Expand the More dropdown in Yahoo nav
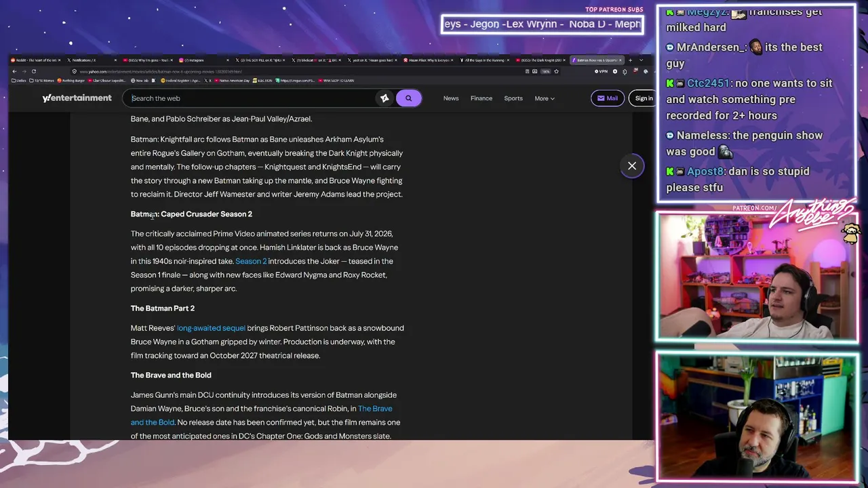The height and width of the screenshot is (488, 868). click(545, 98)
